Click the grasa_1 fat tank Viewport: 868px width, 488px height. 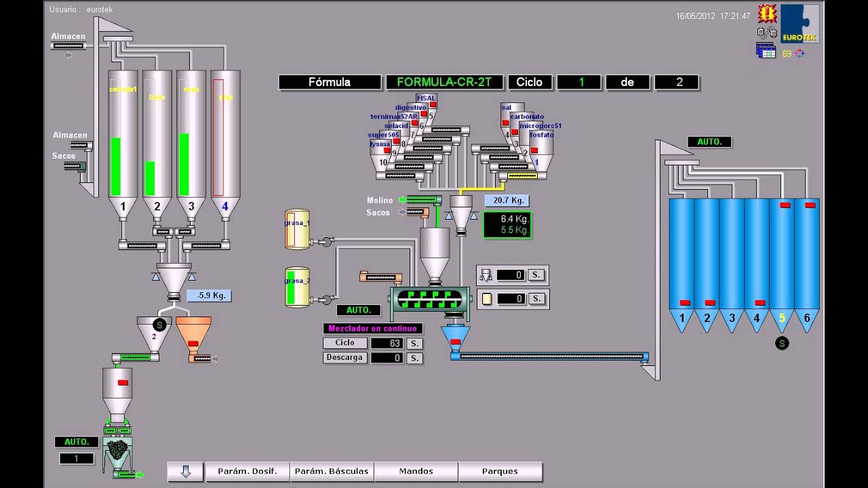(x=297, y=228)
